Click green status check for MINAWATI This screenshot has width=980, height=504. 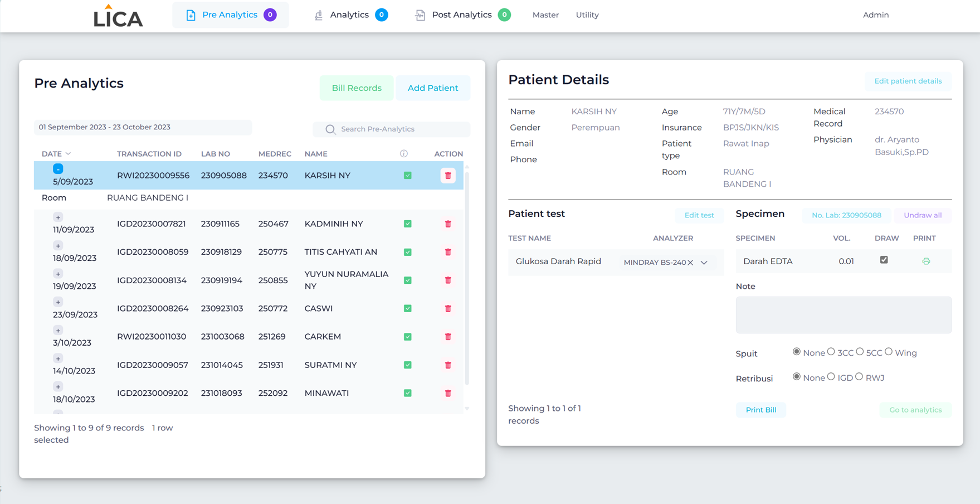point(408,393)
